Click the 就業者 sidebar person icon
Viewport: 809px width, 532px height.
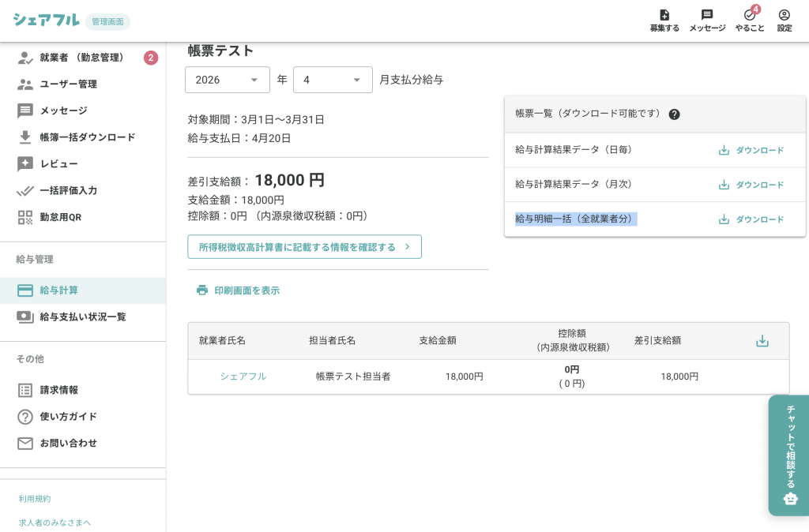(24, 58)
